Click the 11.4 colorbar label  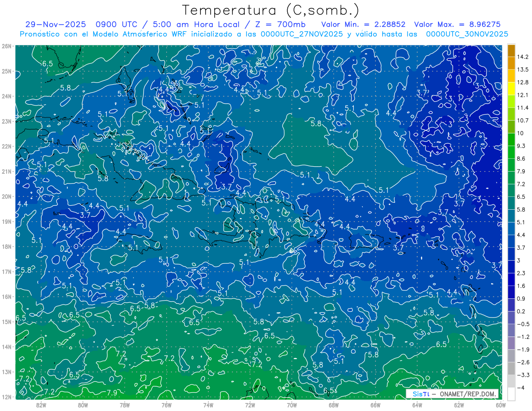click(x=523, y=108)
